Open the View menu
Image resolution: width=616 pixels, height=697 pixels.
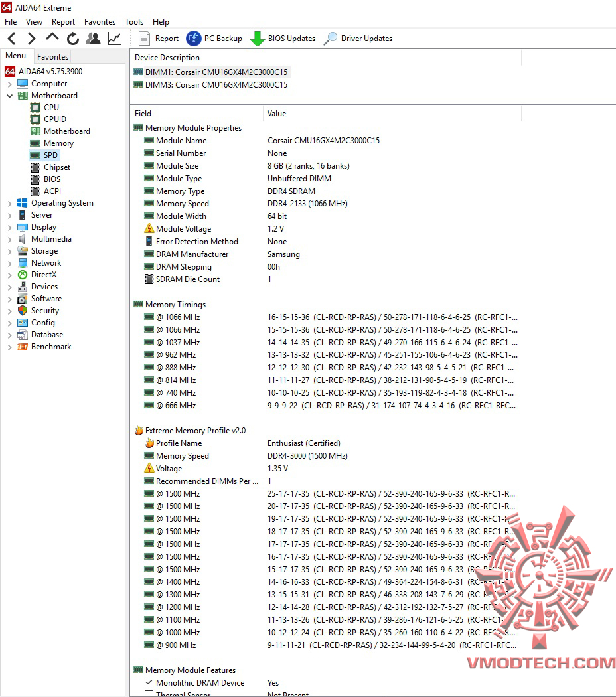point(35,22)
